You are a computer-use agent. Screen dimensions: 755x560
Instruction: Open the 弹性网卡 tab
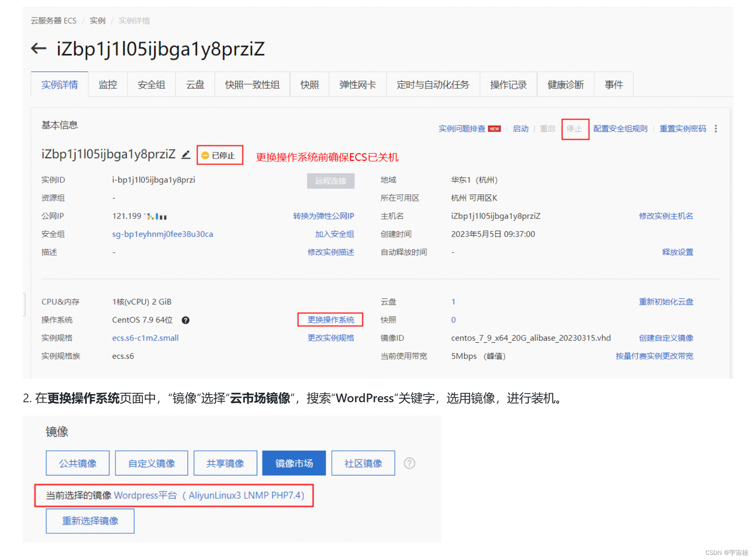tap(357, 84)
